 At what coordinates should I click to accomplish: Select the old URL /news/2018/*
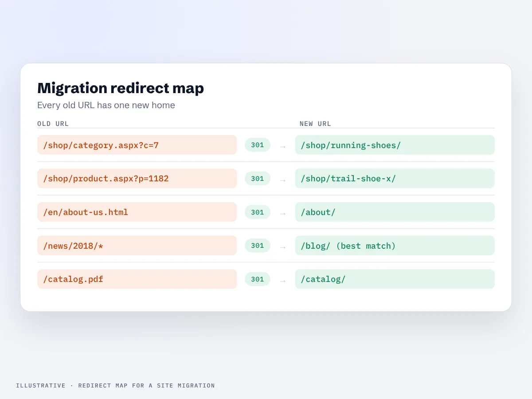click(x=137, y=246)
